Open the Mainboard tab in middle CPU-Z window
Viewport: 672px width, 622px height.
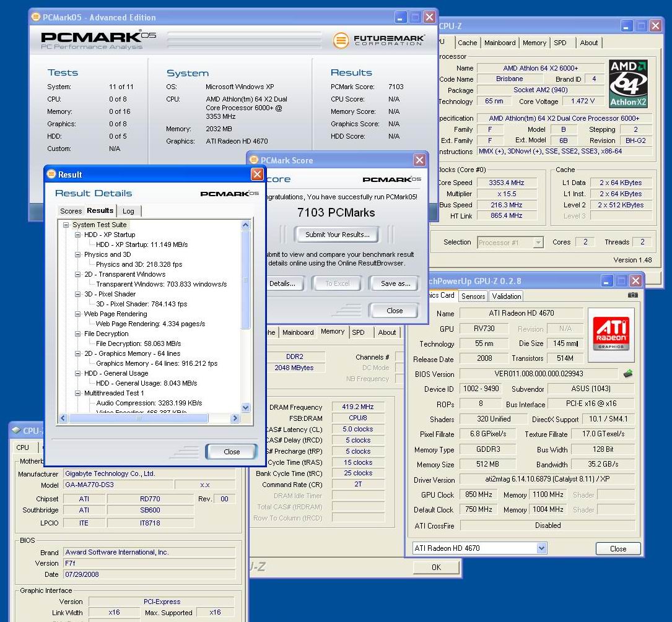(298, 332)
